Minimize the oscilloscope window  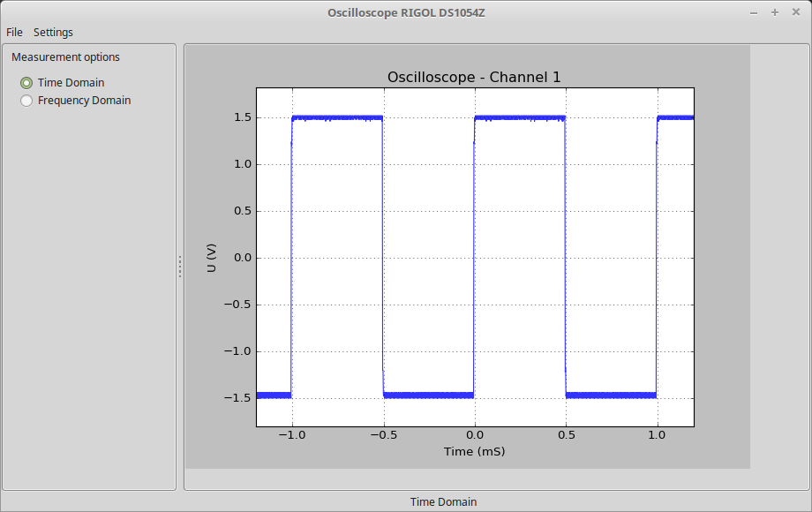coord(754,12)
